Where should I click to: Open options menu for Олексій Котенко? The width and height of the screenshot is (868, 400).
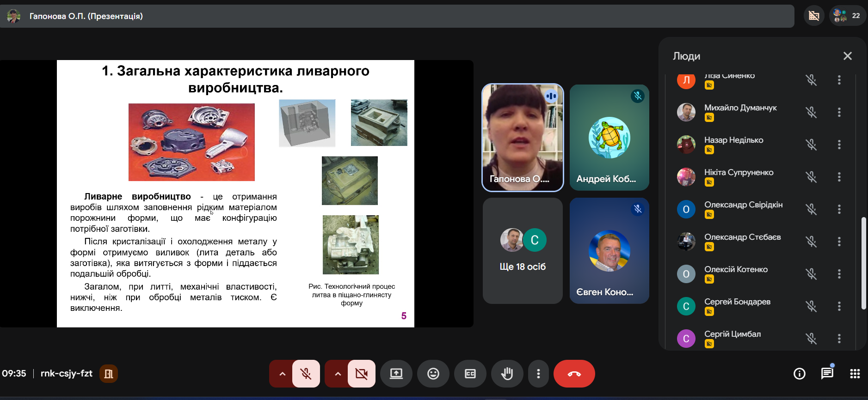tap(839, 274)
